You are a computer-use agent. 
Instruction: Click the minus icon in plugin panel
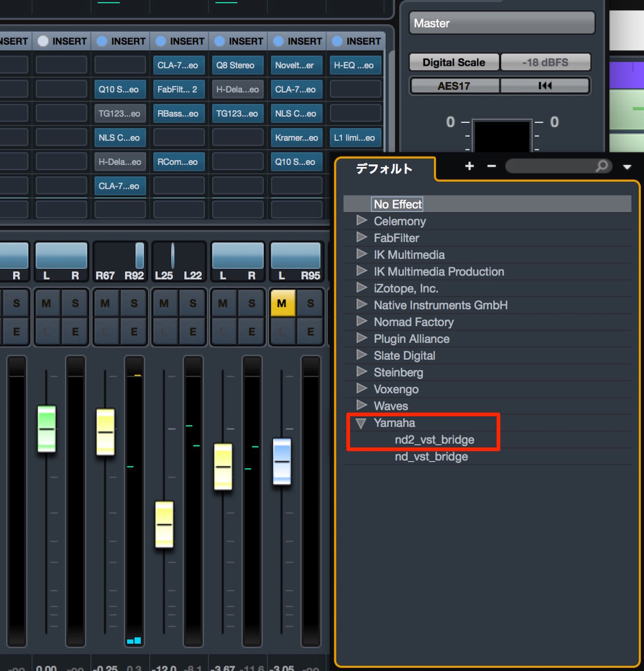point(491,166)
